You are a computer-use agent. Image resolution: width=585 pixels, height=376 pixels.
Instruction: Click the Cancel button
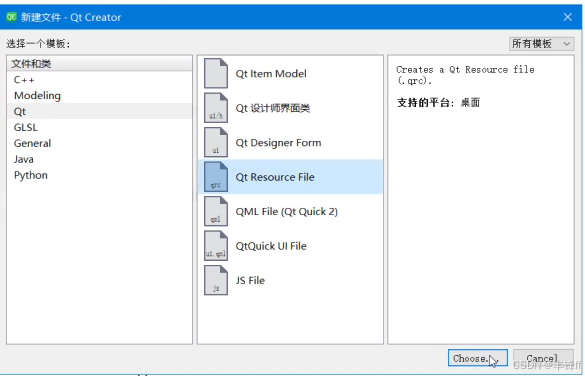click(543, 358)
